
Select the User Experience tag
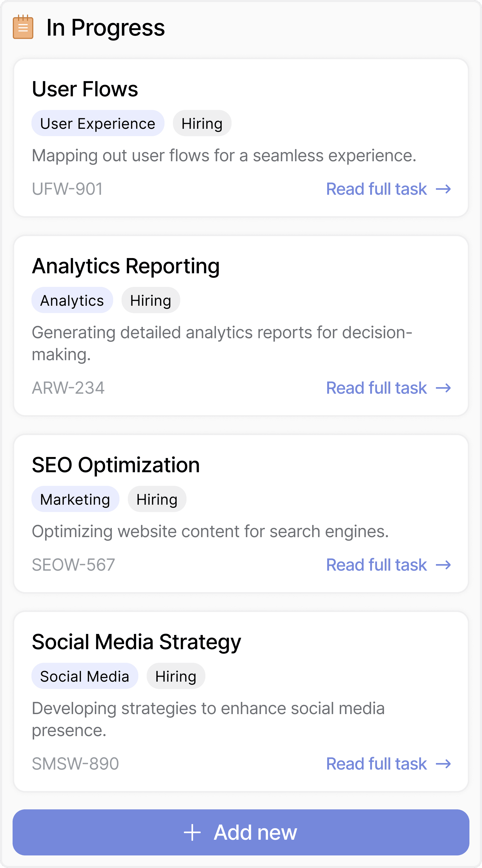98,123
